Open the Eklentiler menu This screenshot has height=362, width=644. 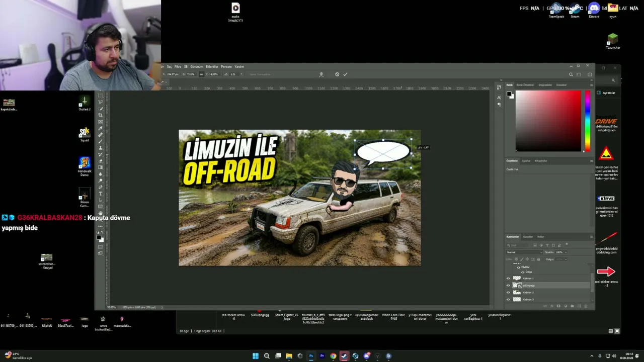coord(212,67)
